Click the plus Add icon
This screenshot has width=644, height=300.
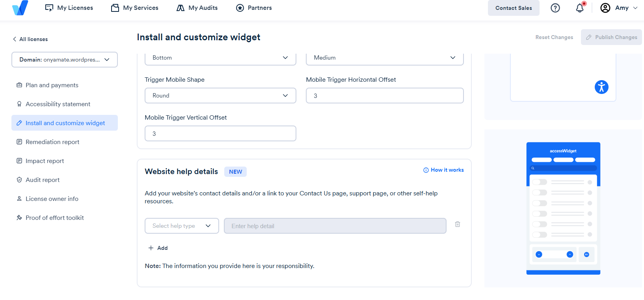151,248
